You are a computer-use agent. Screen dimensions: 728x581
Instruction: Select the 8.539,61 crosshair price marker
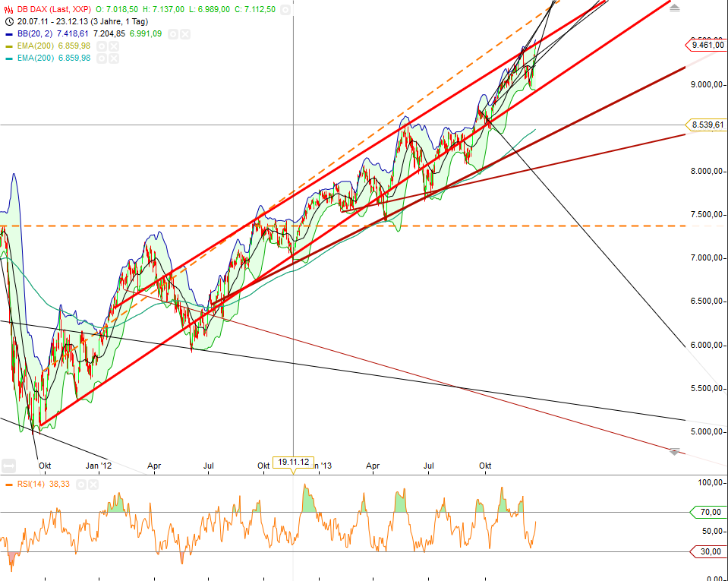pos(706,125)
